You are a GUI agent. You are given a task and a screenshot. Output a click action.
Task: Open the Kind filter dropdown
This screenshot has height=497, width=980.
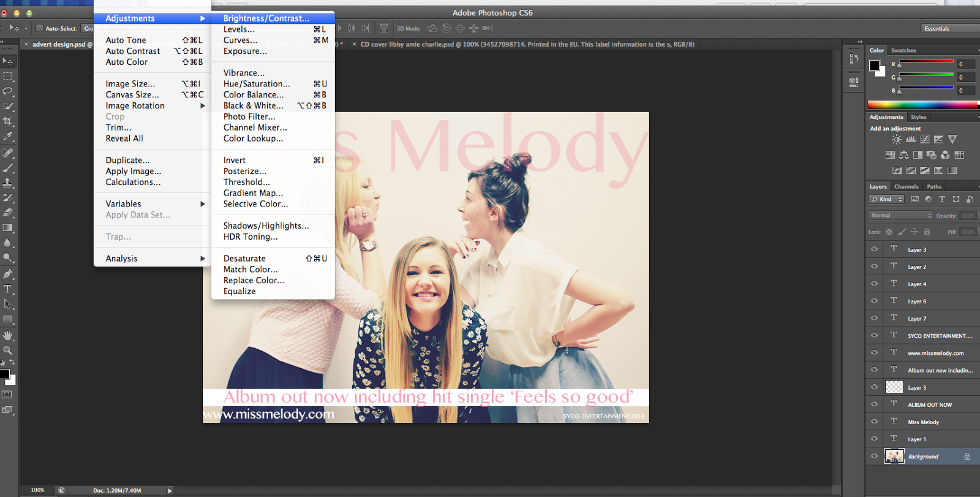(886, 199)
